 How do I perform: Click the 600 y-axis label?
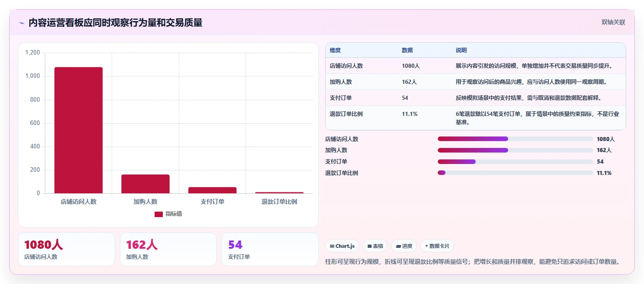point(35,123)
